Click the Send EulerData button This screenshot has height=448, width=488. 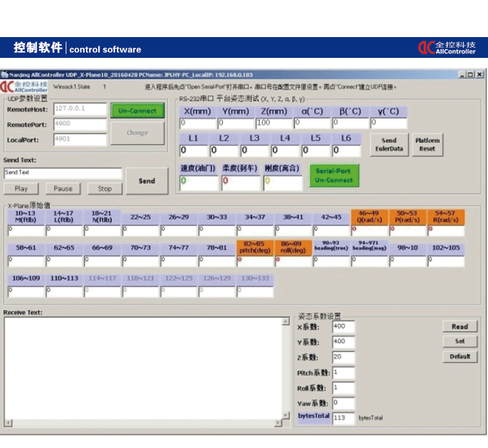389,144
